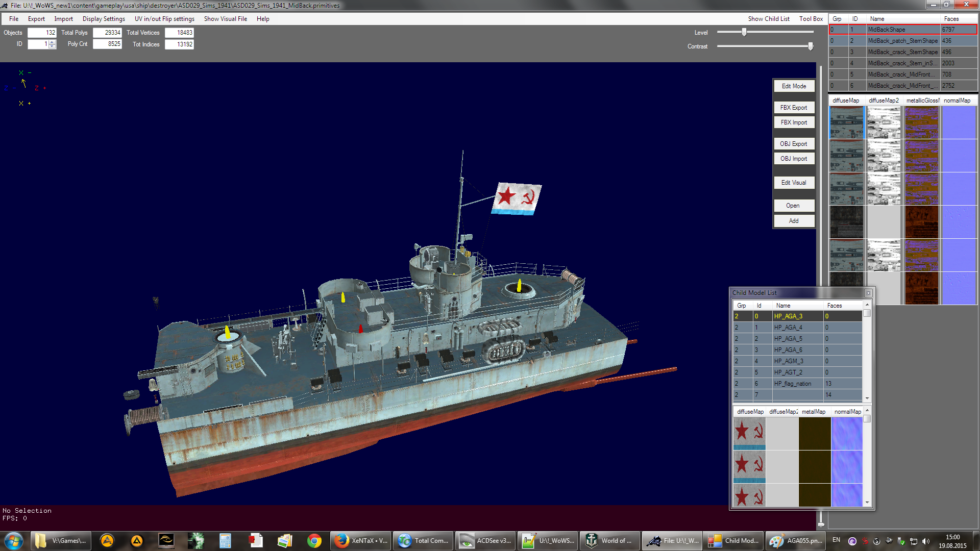
Task: Open the calculator taskbar icon
Action: coord(225,541)
